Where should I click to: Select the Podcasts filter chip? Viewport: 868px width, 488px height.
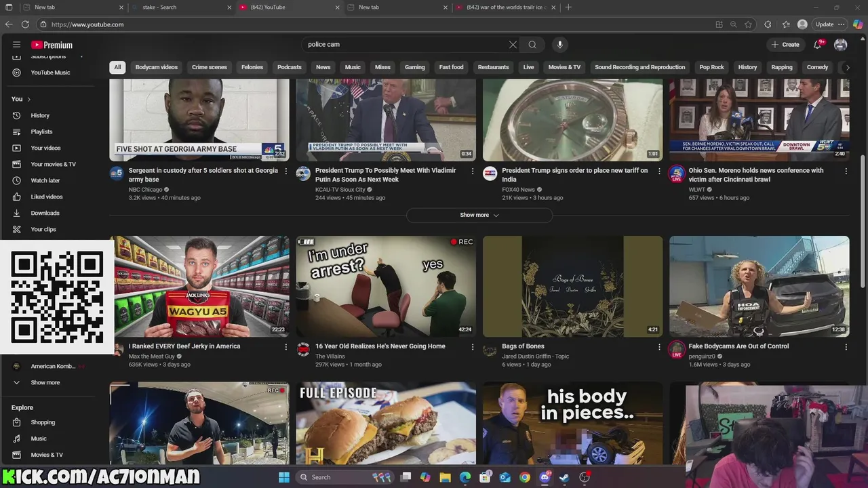coord(290,67)
